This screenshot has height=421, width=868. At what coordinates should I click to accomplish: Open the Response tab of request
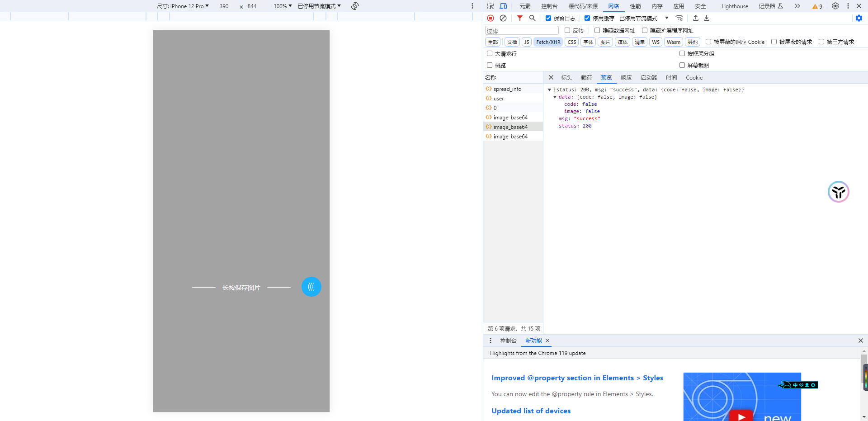coord(626,77)
